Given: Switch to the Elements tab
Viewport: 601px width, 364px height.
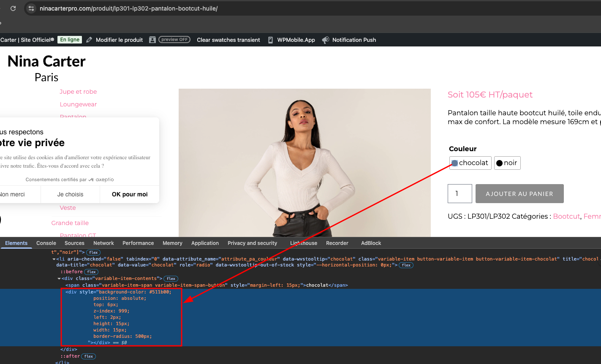Looking at the screenshot, I should click(16, 243).
